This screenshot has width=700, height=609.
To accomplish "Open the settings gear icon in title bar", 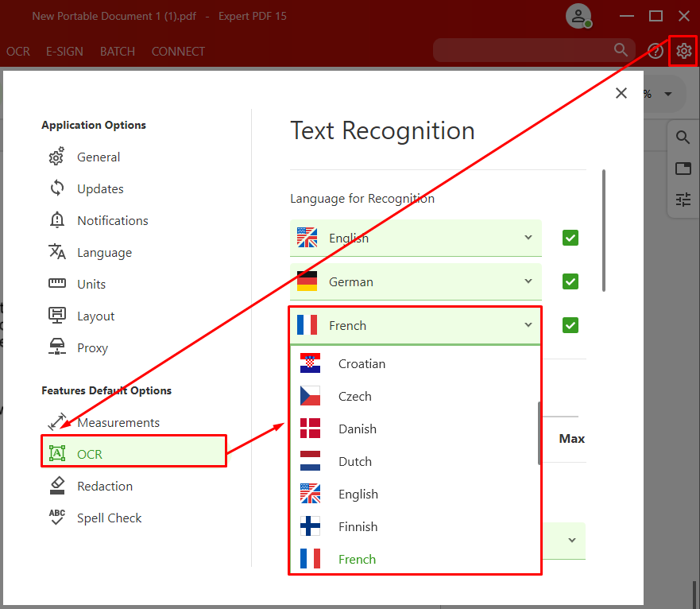I will coord(683,51).
